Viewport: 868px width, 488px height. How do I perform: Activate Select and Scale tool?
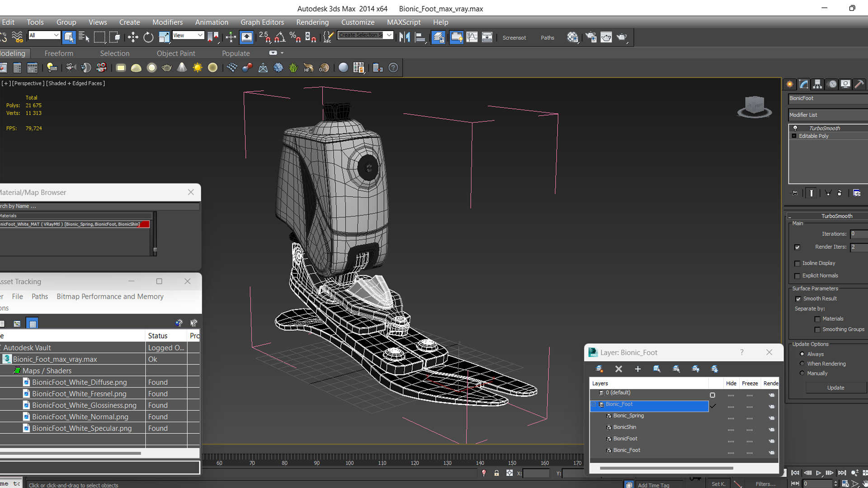pos(164,37)
